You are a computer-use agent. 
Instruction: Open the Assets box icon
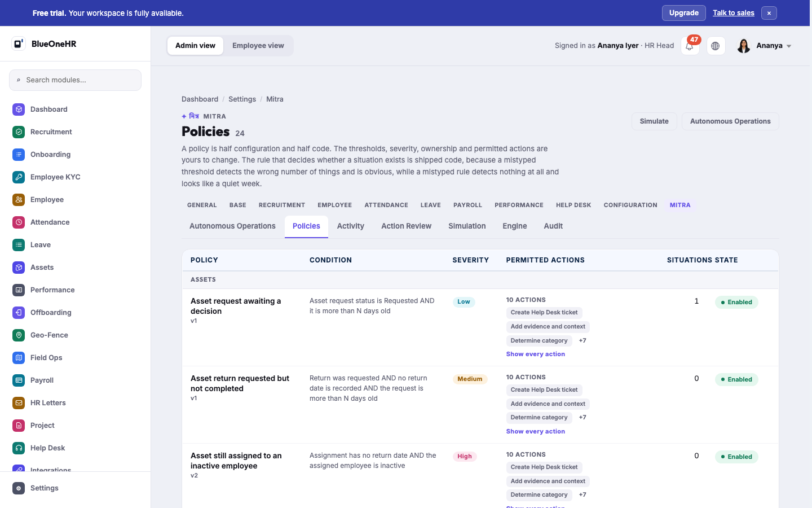tap(19, 268)
